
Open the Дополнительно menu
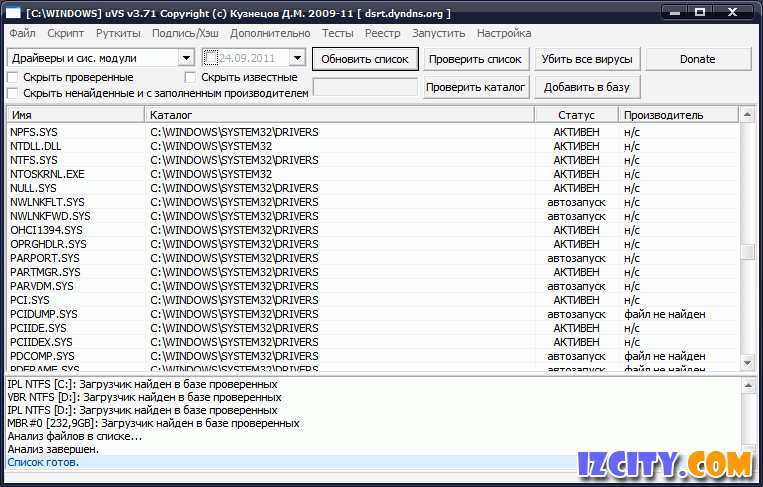[x=270, y=34]
